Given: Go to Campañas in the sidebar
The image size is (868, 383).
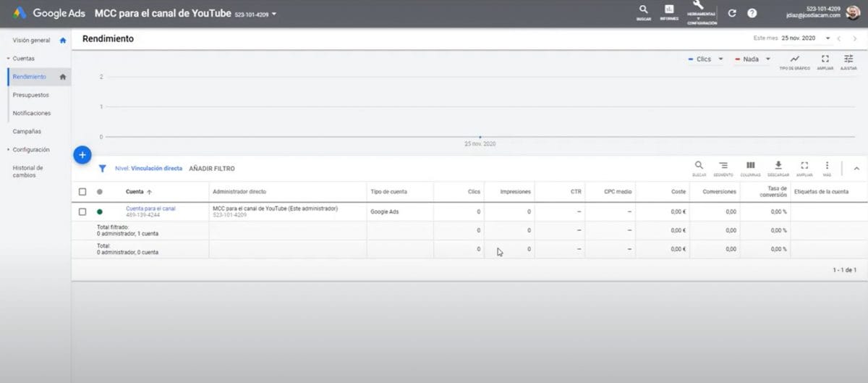Looking at the screenshot, I should click(27, 131).
